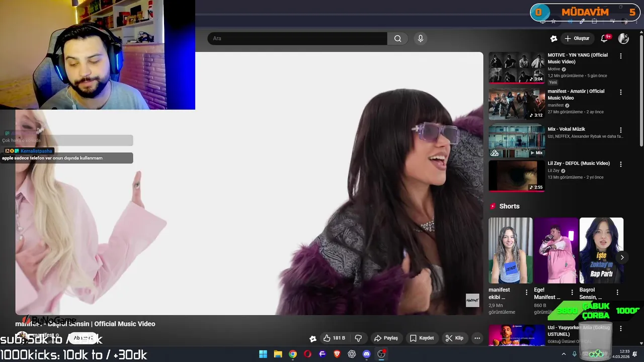Open the taskbar clock showing 12:33
Screen dimensions: 644x362
click(621, 354)
